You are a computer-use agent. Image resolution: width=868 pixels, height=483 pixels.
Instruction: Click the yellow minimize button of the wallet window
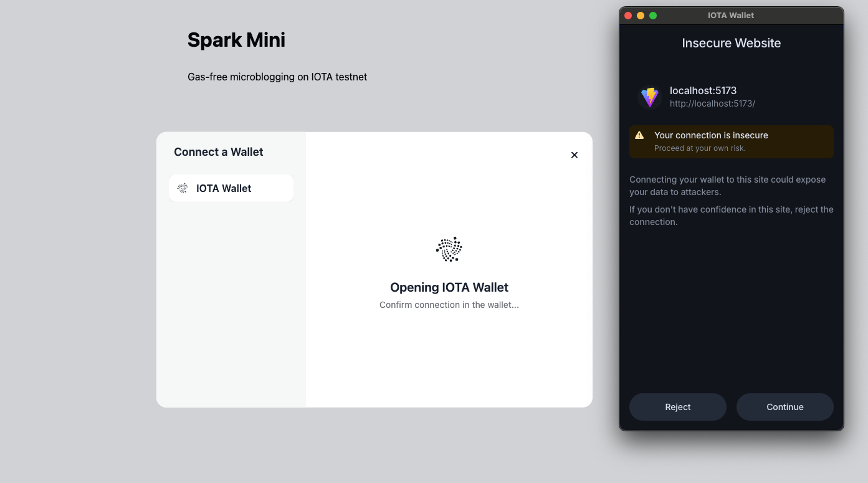point(641,16)
